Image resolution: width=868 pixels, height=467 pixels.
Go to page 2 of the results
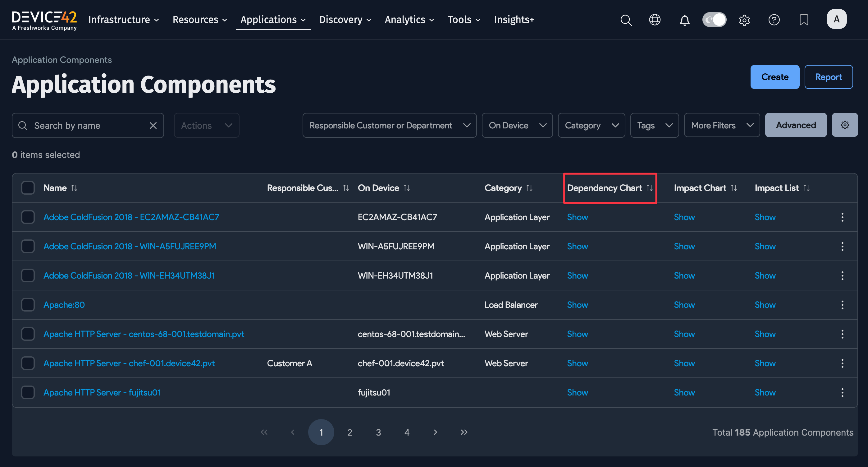(x=350, y=432)
